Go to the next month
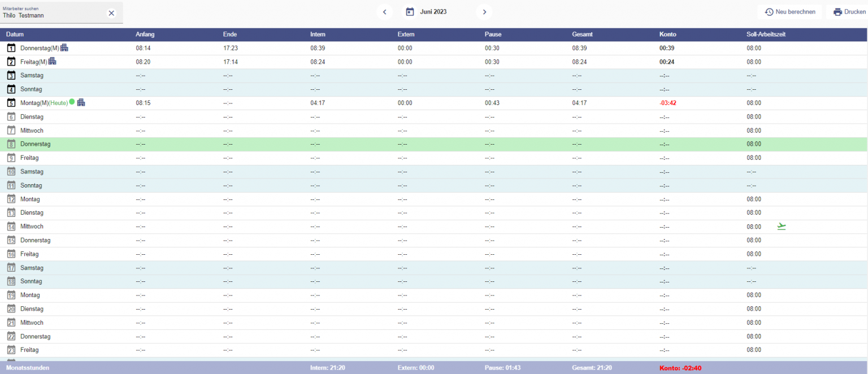This screenshot has height=374, width=868. point(484,12)
